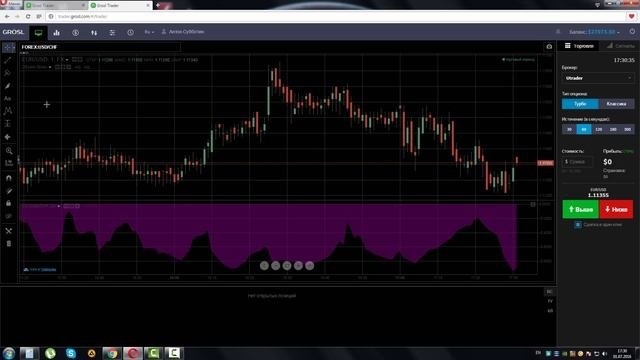Click the red Ниже button
640x360 pixels.
(616, 209)
